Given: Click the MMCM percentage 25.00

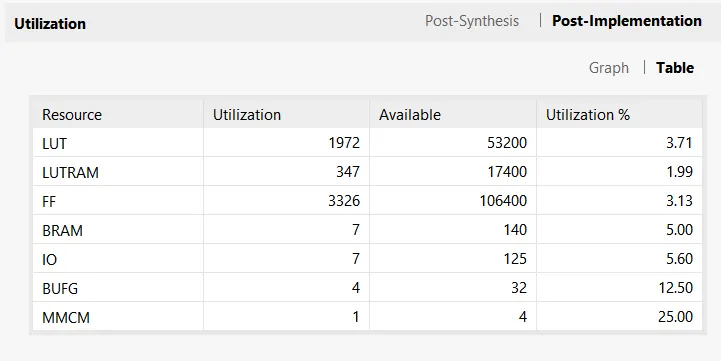Looking at the screenshot, I should point(675,317).
